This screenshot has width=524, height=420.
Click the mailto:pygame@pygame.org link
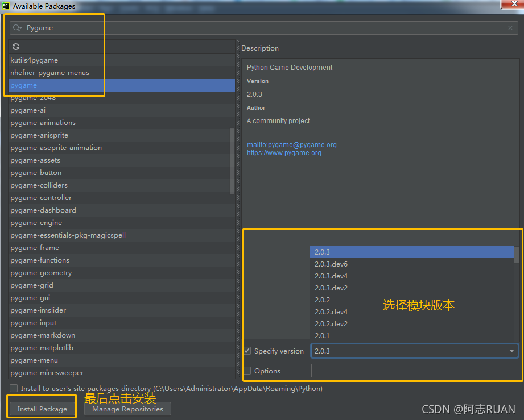(292, 145)
